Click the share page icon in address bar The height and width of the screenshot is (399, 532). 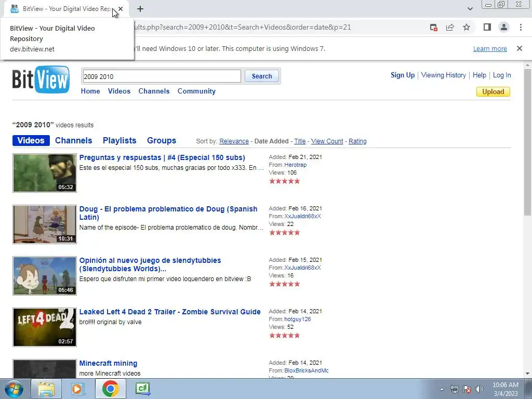click(x=450, y=27)
